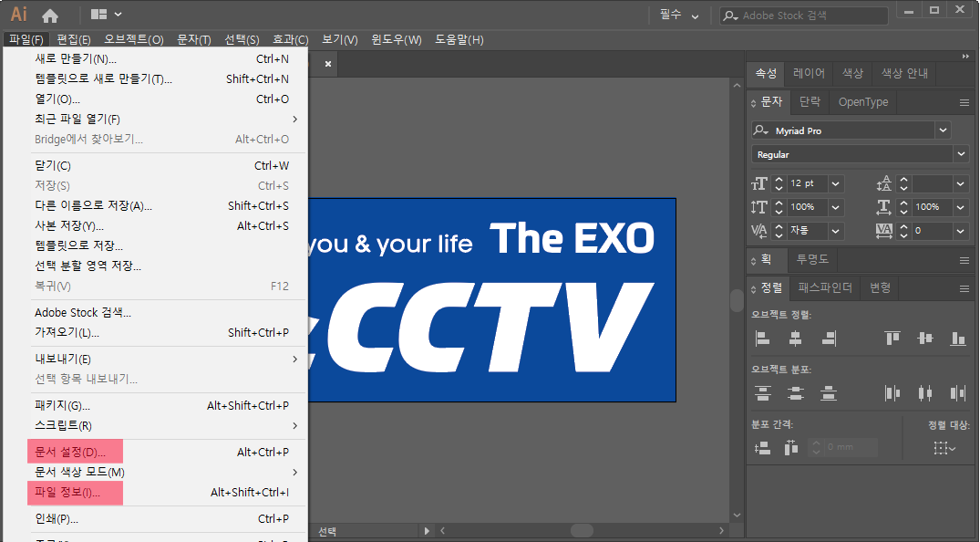
Task: Align objects to horizontal left
Action: (762, 339)
